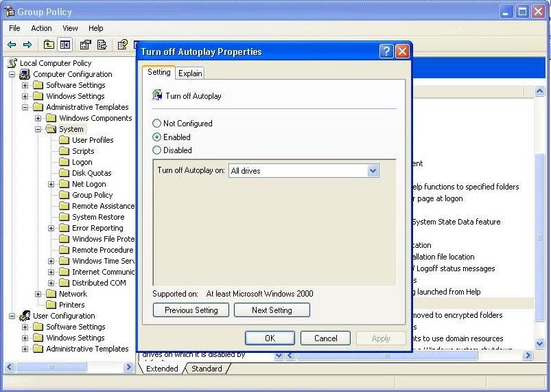Click OK in Autoplay Properties

point(270,338)
